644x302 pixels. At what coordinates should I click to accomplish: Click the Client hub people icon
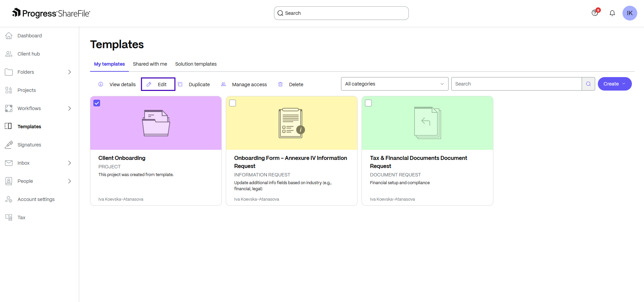pos(9,54)
